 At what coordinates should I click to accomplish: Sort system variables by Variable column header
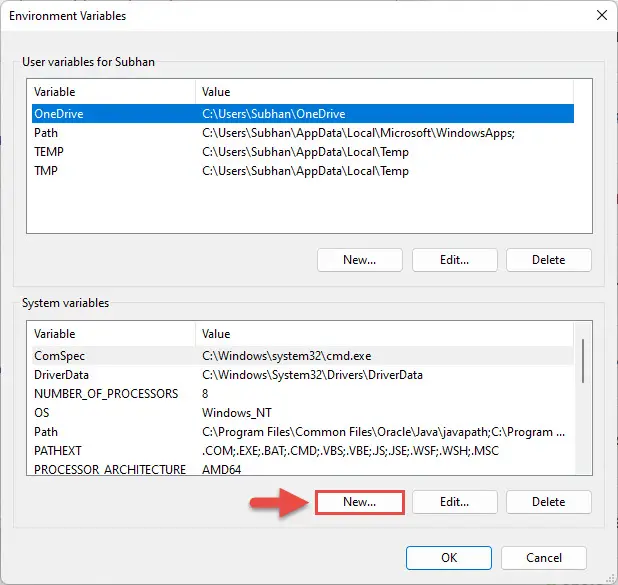pos(112,334)
